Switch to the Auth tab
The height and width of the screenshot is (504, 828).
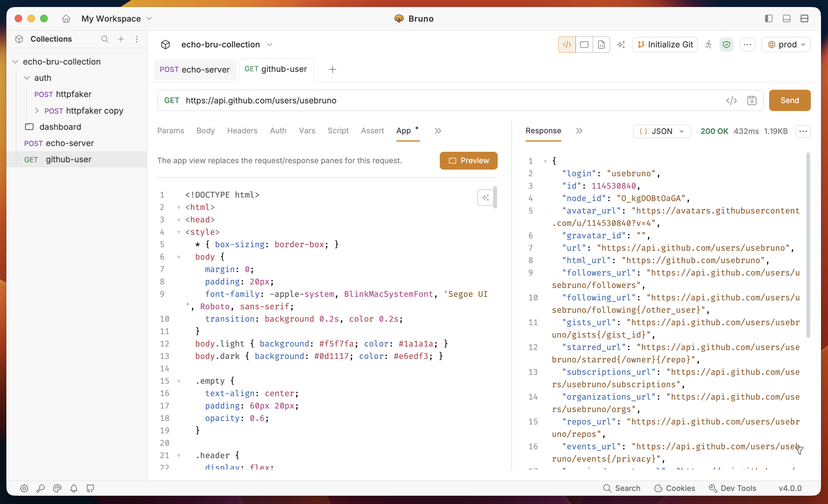point(278,131)
